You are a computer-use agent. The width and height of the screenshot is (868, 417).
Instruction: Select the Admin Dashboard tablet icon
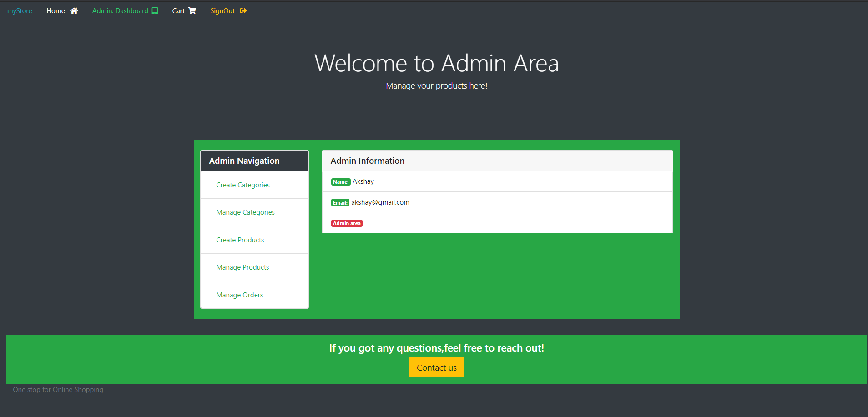pyautogui.click(x=155, y=10)
